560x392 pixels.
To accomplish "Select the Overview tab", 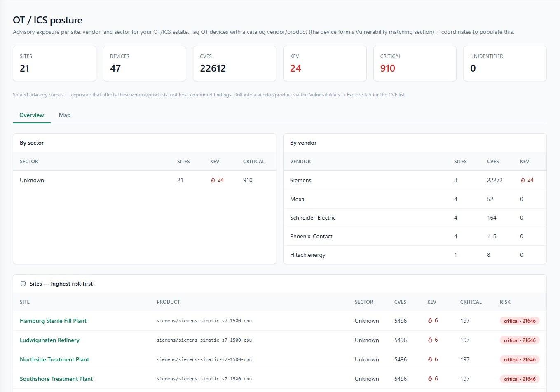I will pos(32,115).
